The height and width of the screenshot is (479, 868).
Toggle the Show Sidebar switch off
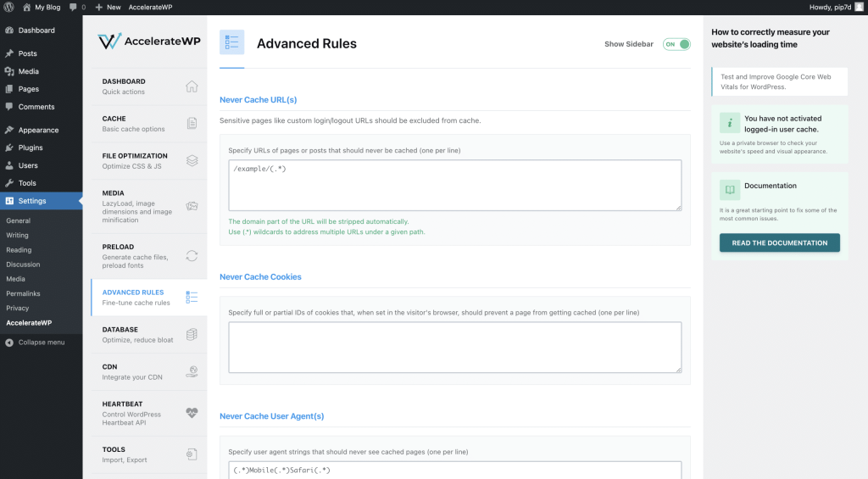click(x=676, y=44)
